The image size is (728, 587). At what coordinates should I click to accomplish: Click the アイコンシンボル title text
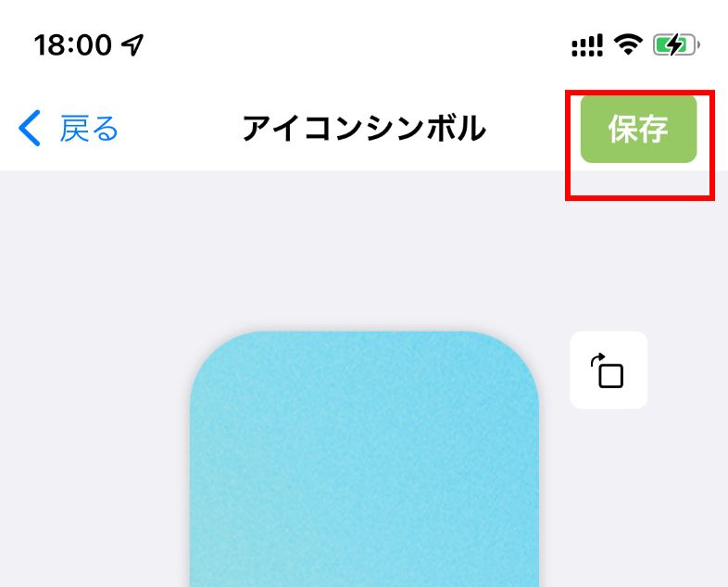[364, 129]
